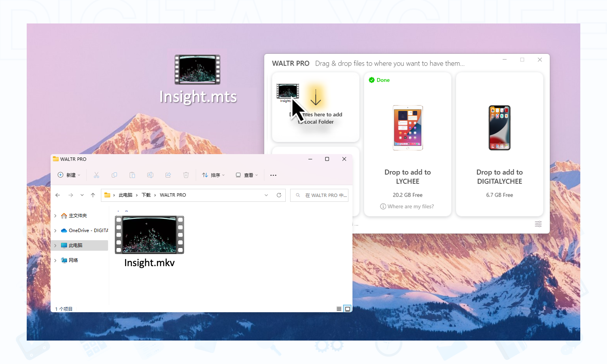The width and height of the screenshot is (607, 364).
Task: Open the three-dots more options menu
Action: pos(273,175)
